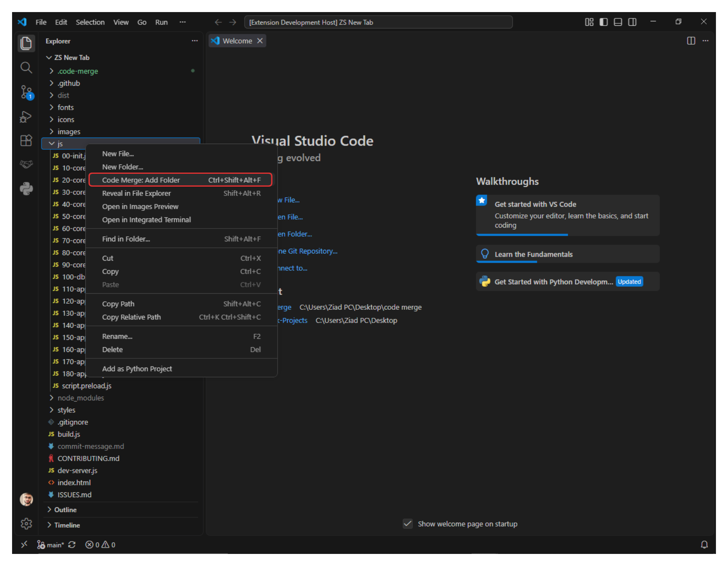Viewport: 728px width, 566px height.
Task: Open the Extensions view
Action: point(26,140)
